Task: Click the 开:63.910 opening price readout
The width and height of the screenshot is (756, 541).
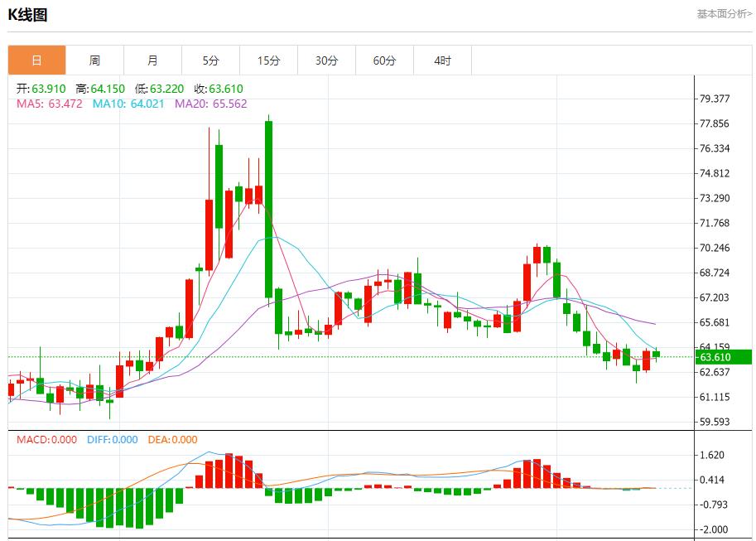Action: [41, 89]
